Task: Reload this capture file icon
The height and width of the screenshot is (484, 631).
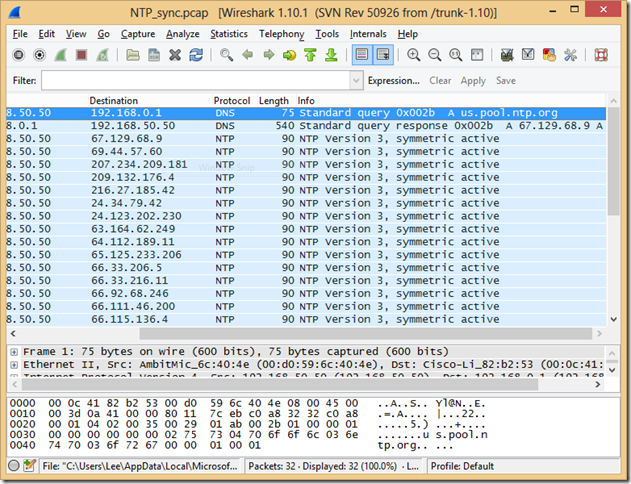Action: click(196, 55)
